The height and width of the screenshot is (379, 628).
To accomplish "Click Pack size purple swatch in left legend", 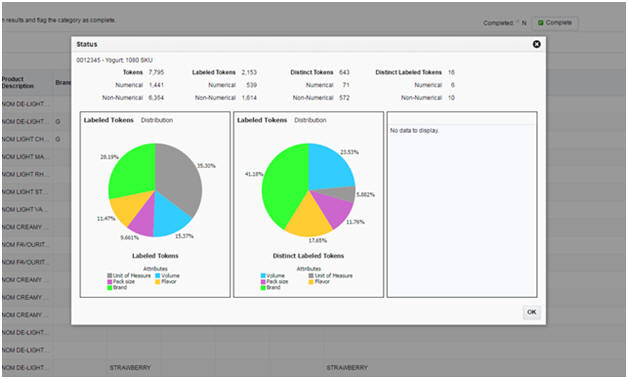I will pos(110,282).
